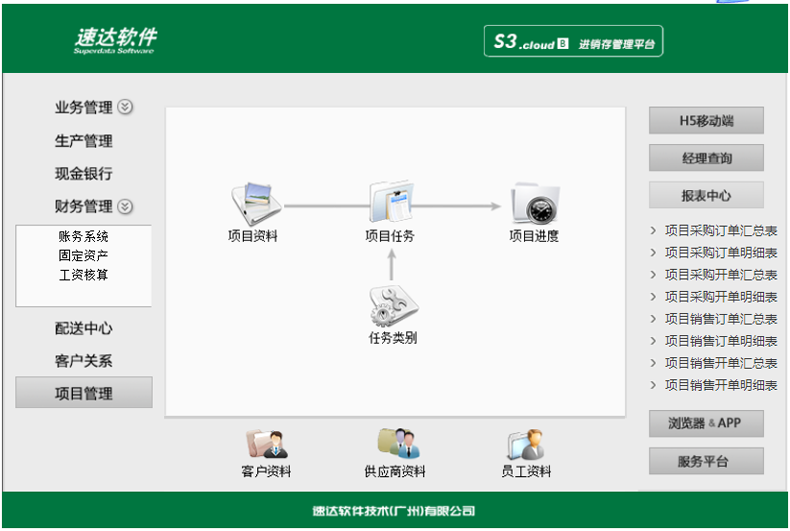Open 项目销售开单汇总表 report

721,363
